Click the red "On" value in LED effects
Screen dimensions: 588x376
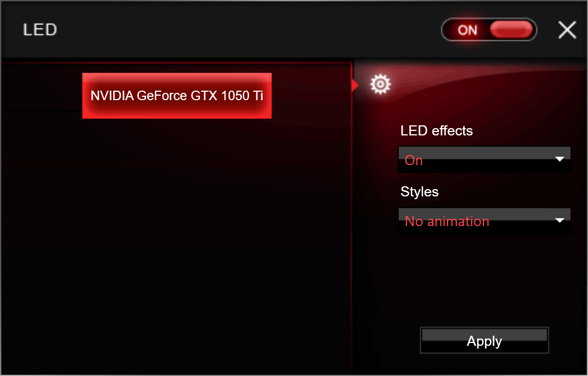pos(414,160)
